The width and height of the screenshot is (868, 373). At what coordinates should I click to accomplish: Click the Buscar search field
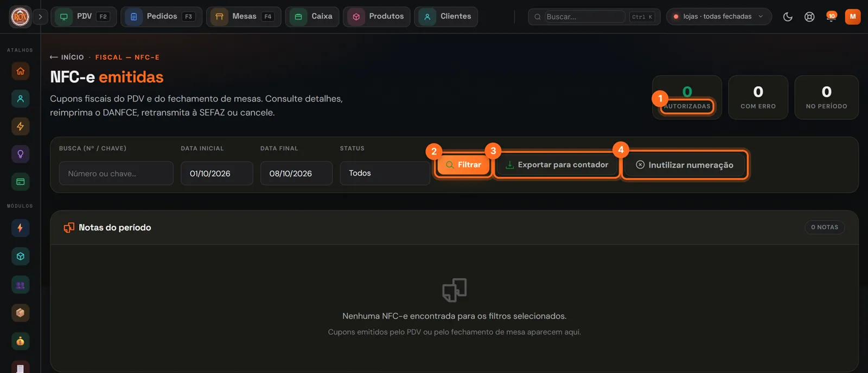[585, 17]
